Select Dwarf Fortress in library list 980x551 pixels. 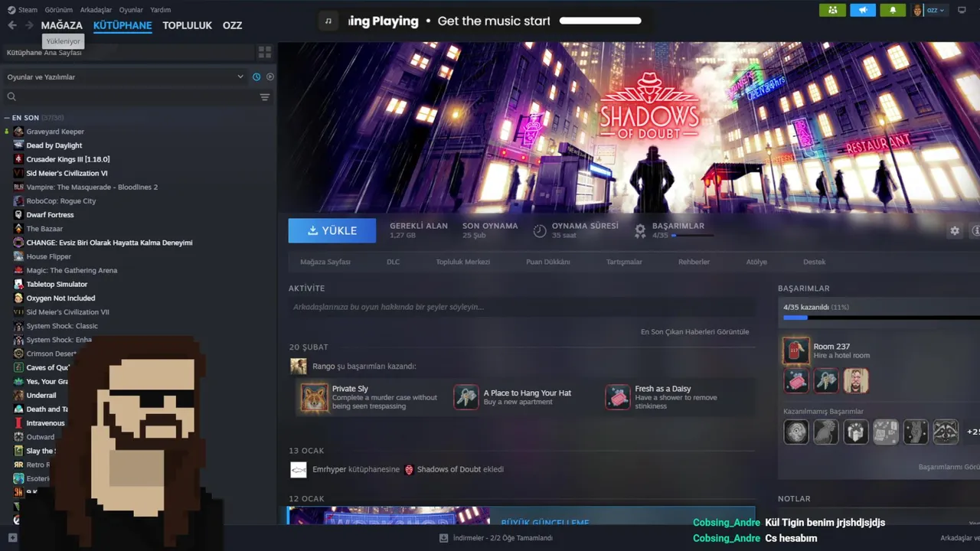50,215
